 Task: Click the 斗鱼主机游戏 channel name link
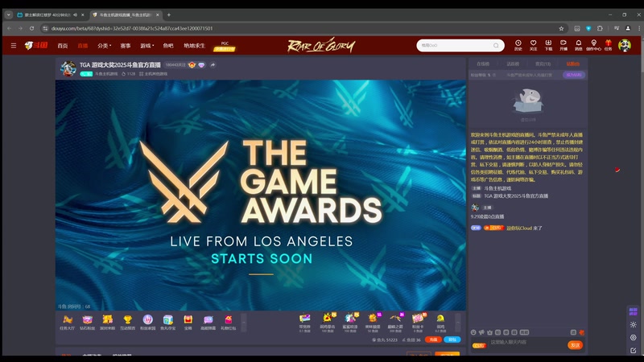(x=106, y=74)
